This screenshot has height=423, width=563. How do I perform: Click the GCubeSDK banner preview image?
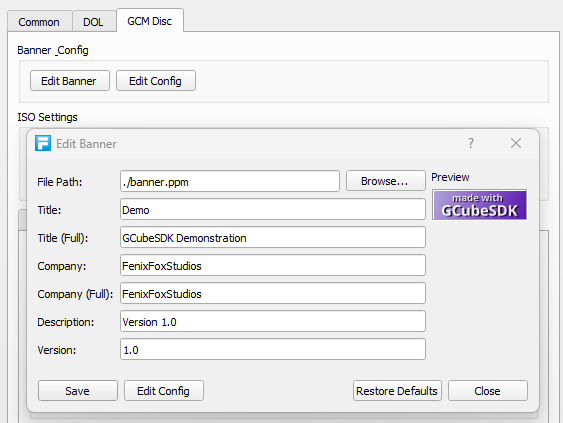click(479, 205)
